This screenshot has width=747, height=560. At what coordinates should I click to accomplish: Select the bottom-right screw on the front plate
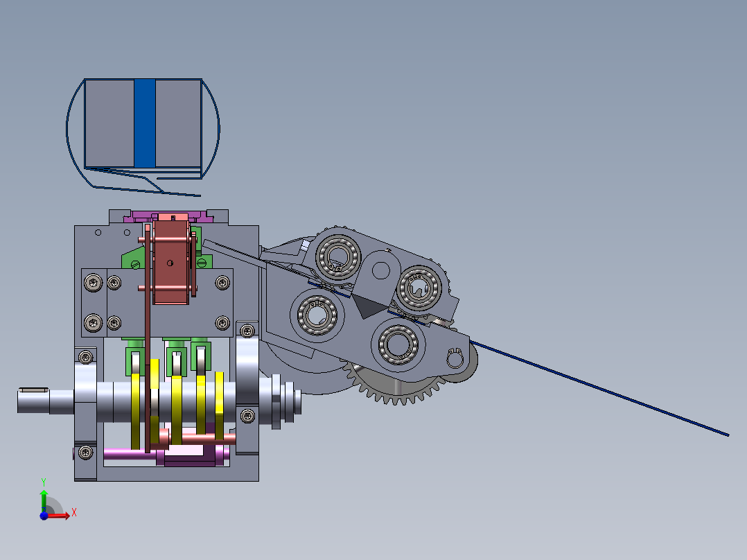pos(222,322)
